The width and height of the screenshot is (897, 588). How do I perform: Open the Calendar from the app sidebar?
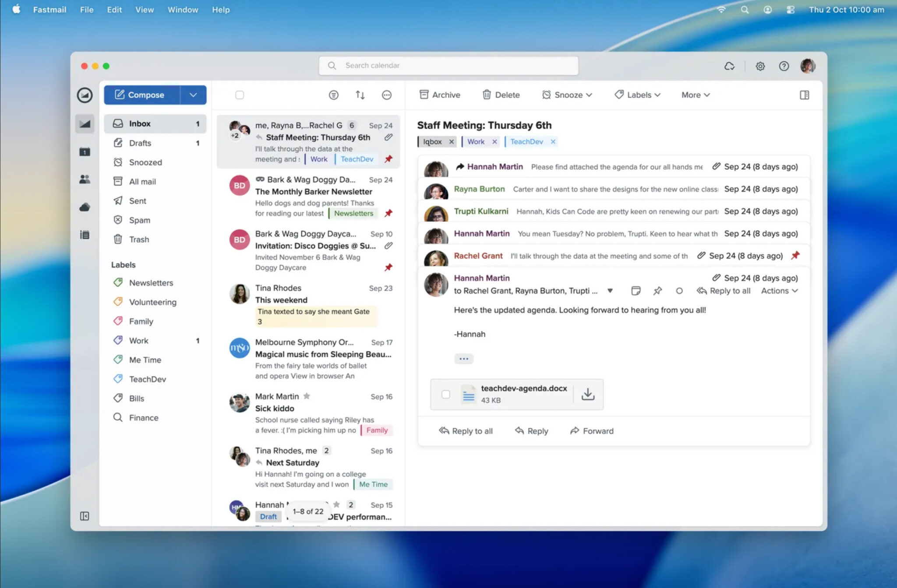pyautogui.click(x=85, y=151)
